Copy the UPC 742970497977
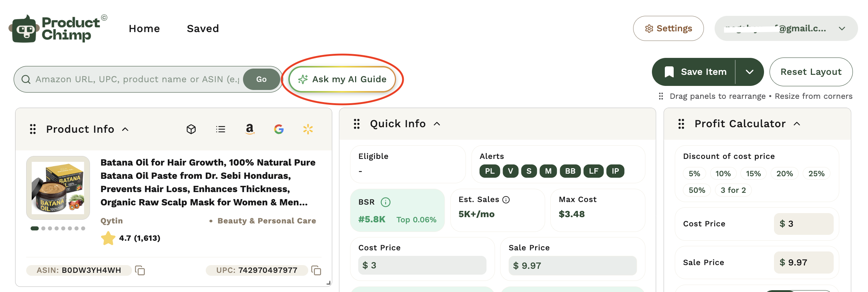Screen dimensions: 868x292 316,270
